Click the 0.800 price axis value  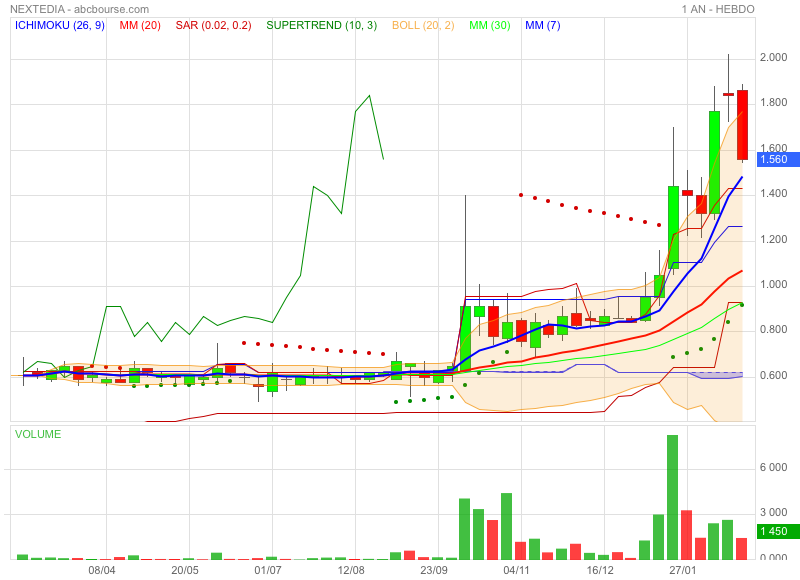[773, 330]
